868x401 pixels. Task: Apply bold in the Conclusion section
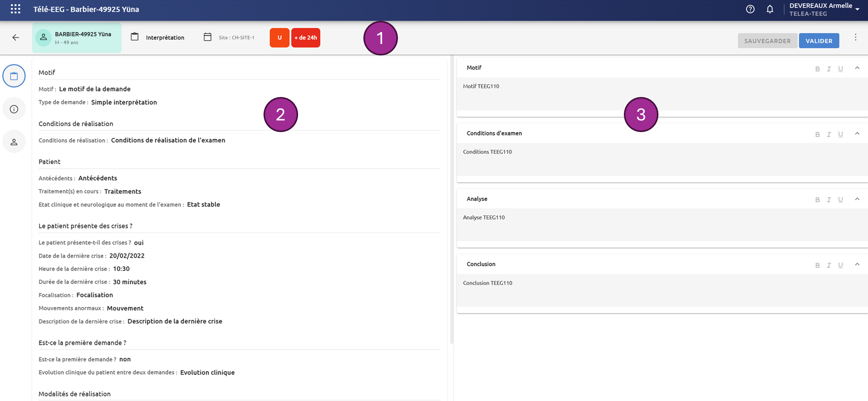(818, 266)
